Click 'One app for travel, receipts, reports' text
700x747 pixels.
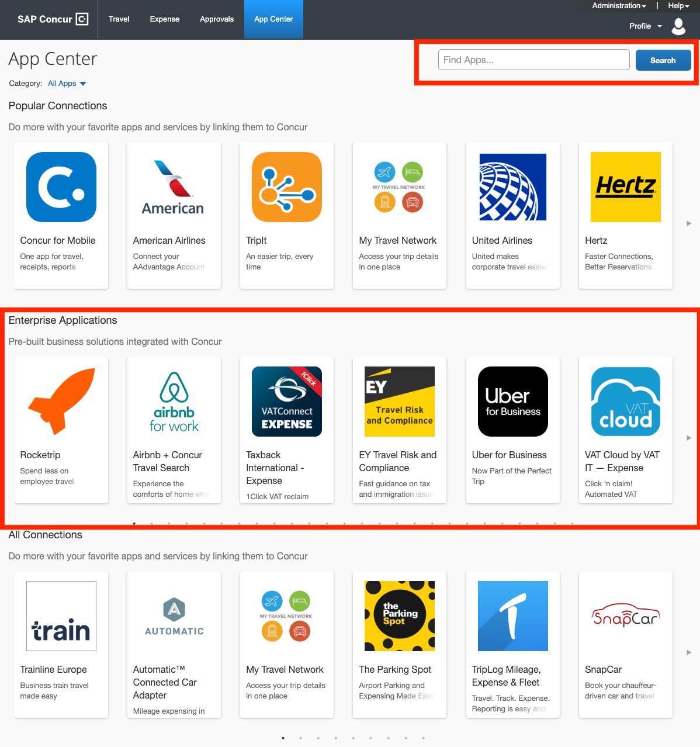51,262
